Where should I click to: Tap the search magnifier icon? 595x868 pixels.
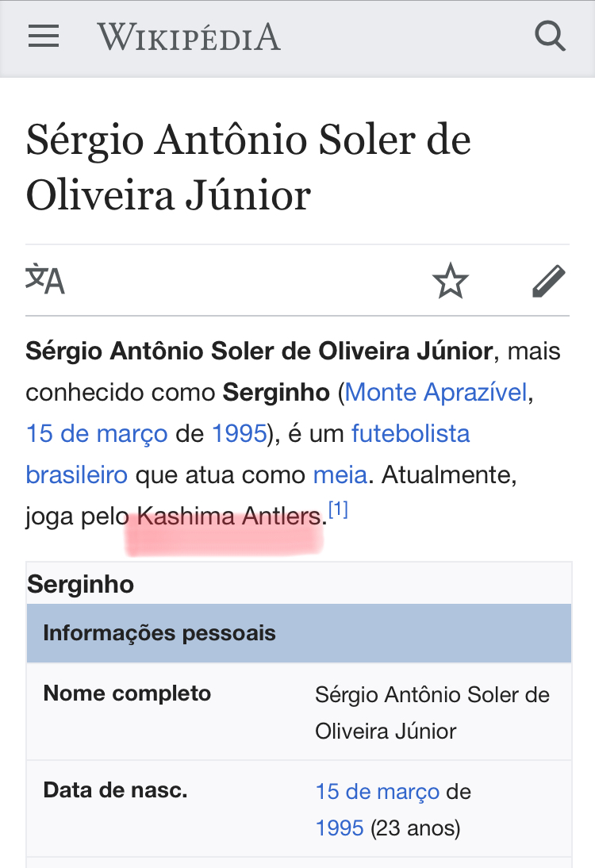(549, 36)
